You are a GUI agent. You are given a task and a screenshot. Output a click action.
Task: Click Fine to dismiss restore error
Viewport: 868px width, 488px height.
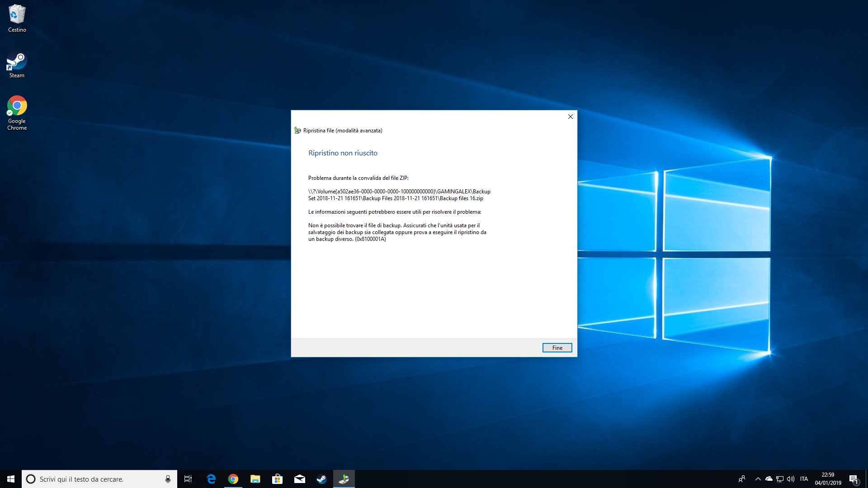pos(557,347)
